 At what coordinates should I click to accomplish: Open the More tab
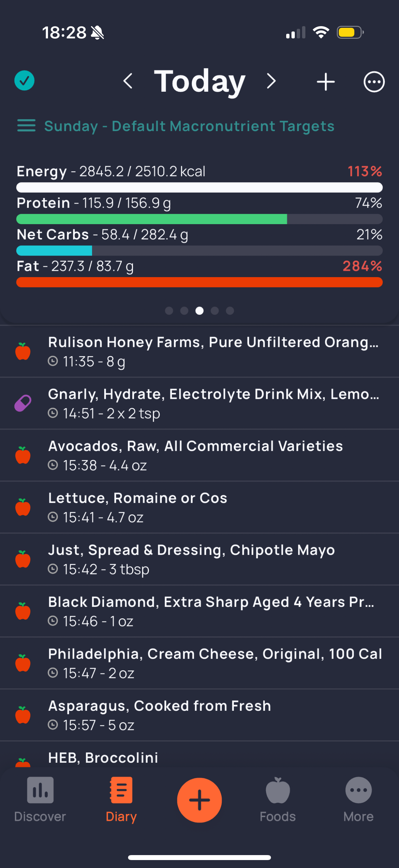tap(358, 799)
